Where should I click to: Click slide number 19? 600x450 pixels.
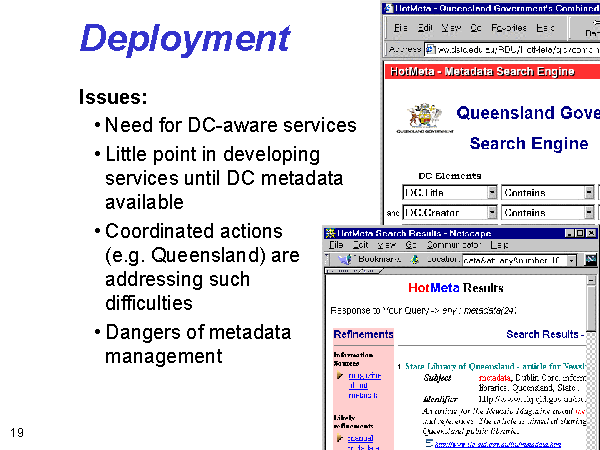point(17,433)
